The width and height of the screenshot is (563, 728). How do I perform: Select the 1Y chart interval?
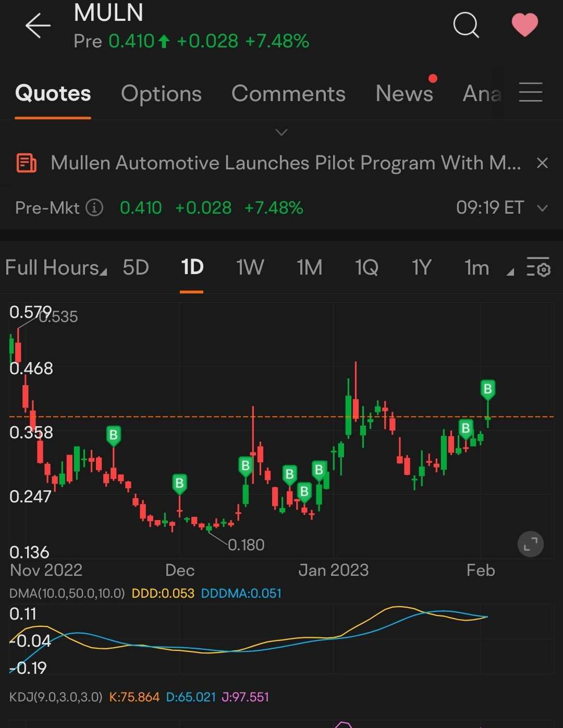pyautogui.click(x=421, y=268)
